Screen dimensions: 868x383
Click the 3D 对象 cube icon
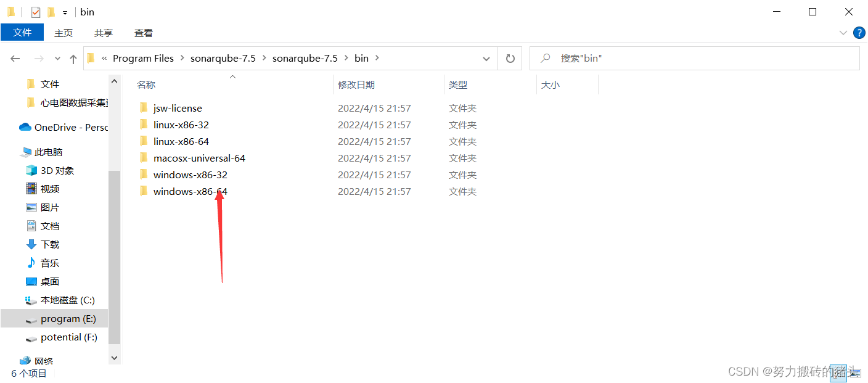[x=31, y=170]
